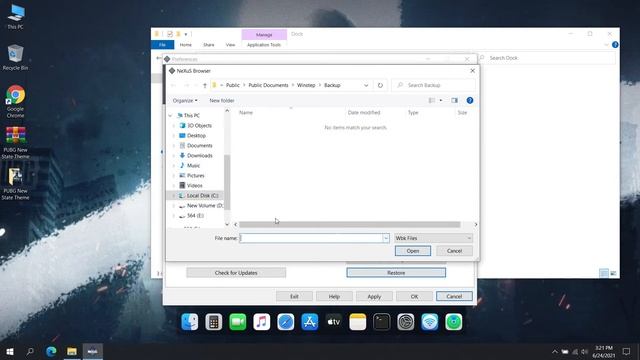Open Notes icon in the dock
640x360 pixels.
[x=358, y=322]
